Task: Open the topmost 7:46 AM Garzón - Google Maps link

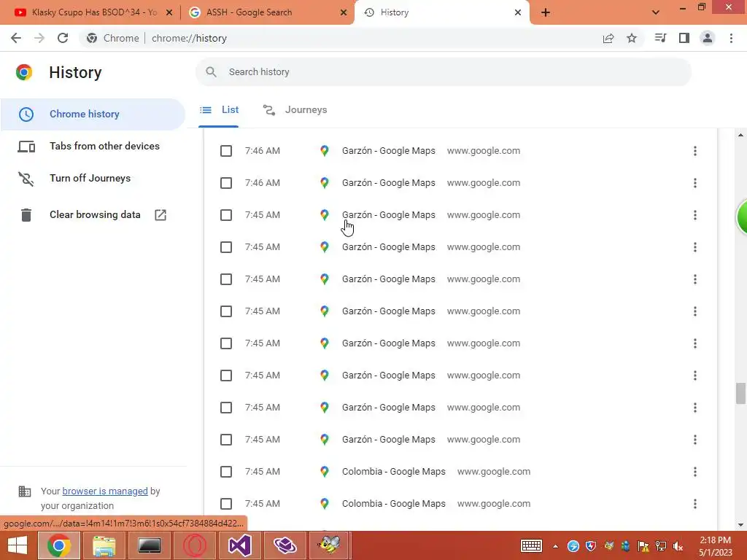Action: (388, 151)
